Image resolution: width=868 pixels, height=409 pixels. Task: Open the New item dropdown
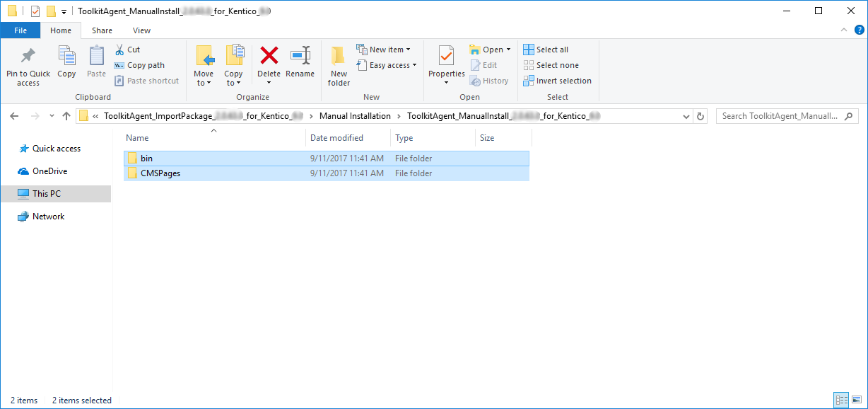[x=383, y=50]
